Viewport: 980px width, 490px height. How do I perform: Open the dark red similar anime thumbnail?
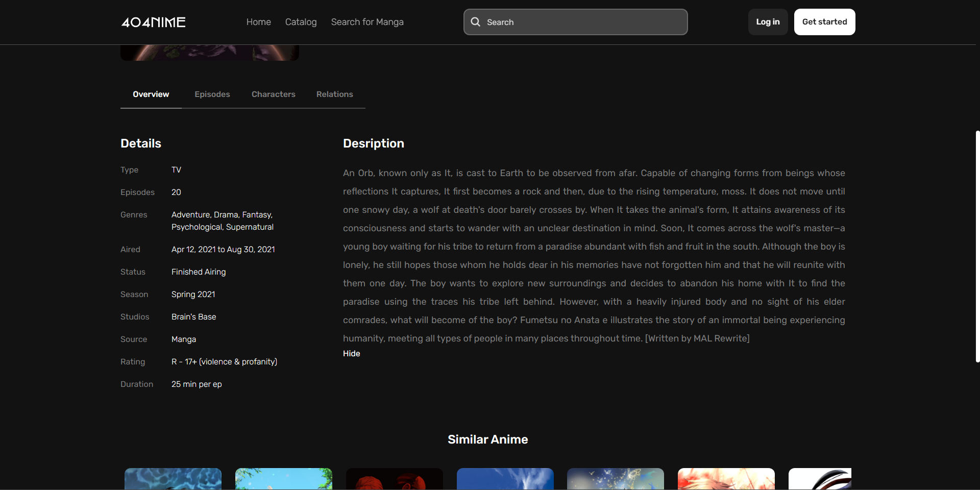pos(395,479)
